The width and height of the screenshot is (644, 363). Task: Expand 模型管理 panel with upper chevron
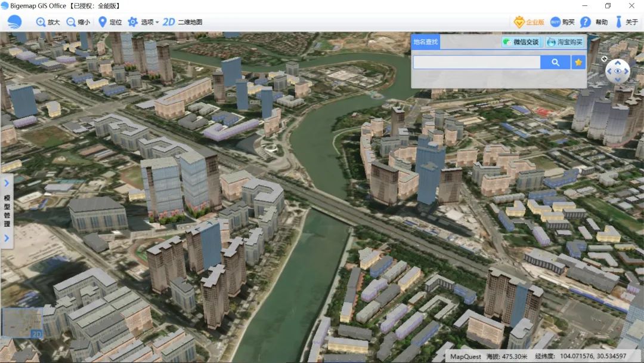(7, 183)
